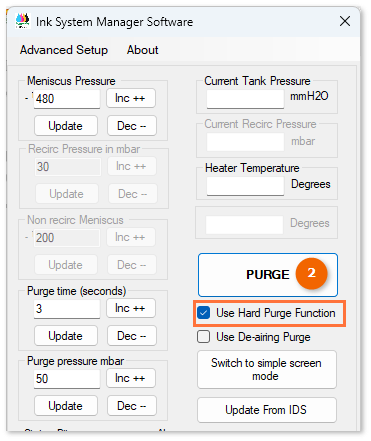Select the Purge time seconds field
The image size is (371, 441).
(x=67, y=309)
